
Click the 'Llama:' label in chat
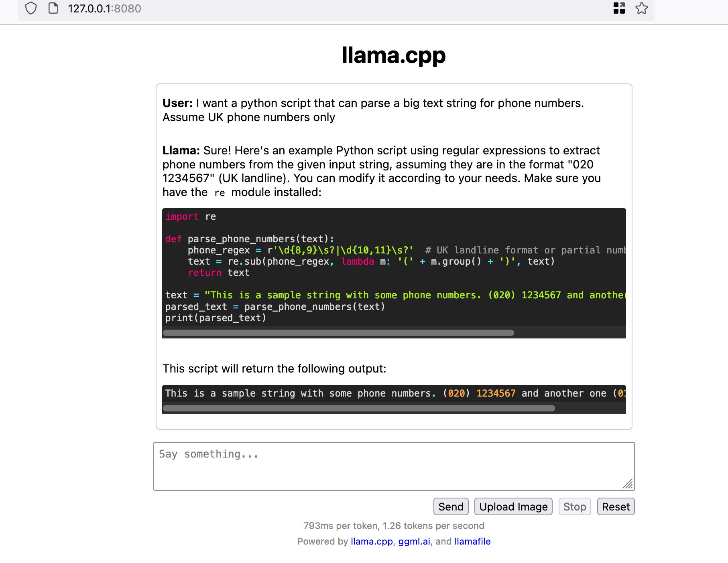pos(181,150)
